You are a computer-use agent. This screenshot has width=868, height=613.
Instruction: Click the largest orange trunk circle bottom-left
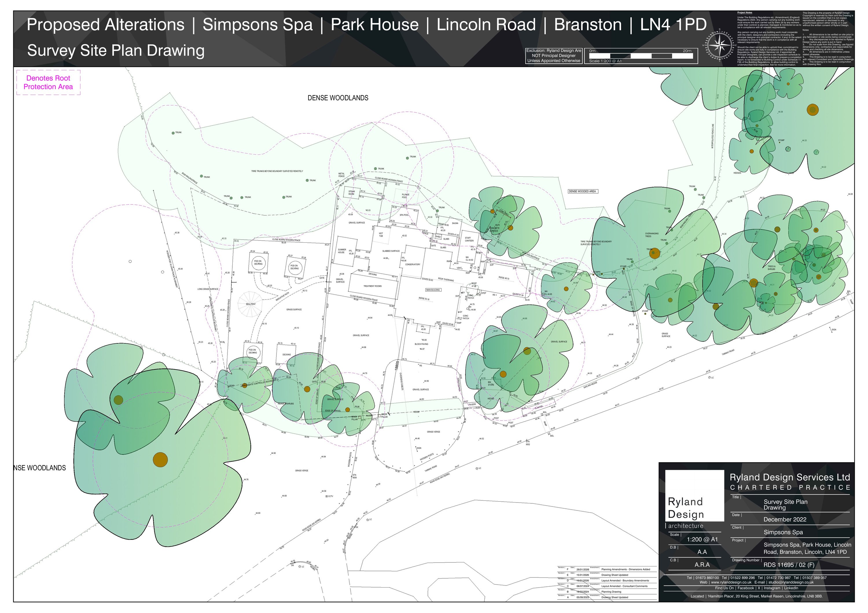tap(160, 460)
